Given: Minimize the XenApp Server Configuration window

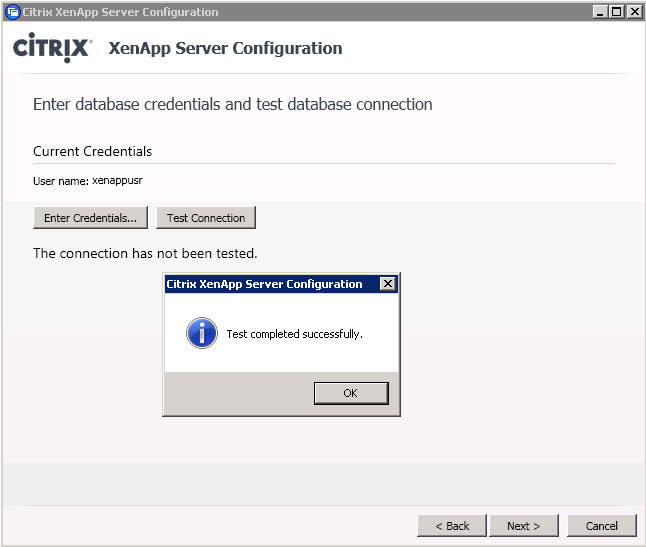Looking at the screenshot, I should point(600,12).
